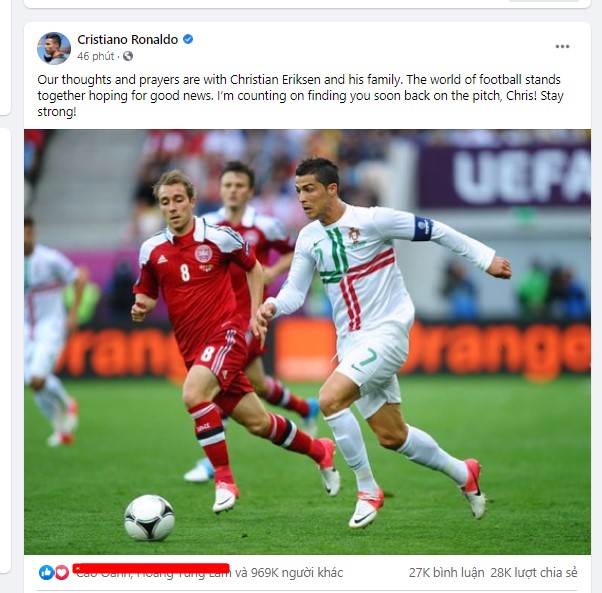This screenshot has width=602, height=593.
Task: Click the red-covered reactor names
Action: (151, 569)
